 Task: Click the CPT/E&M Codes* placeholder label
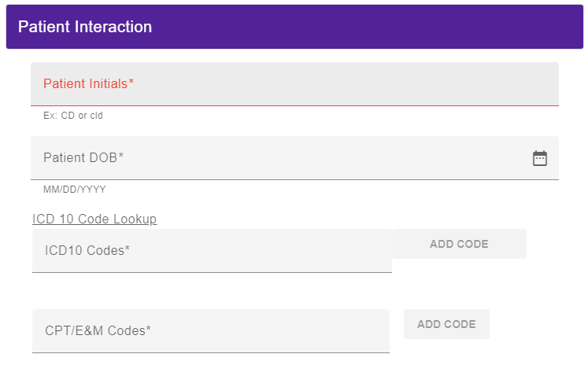(98, 330)
